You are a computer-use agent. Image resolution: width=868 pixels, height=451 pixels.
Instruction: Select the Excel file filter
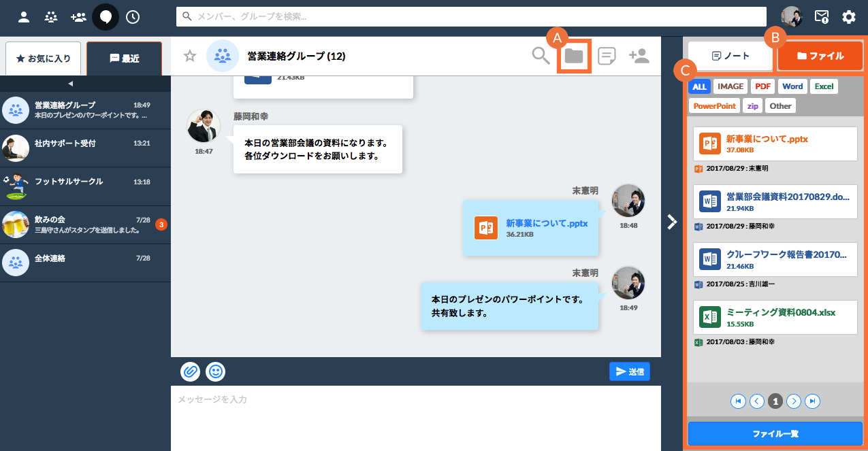pyautogui.click(x=824, y=86)
